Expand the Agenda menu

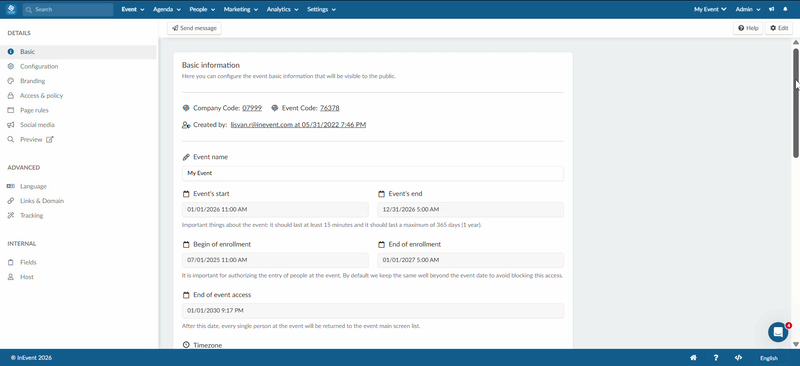click(x=167, y=9)
